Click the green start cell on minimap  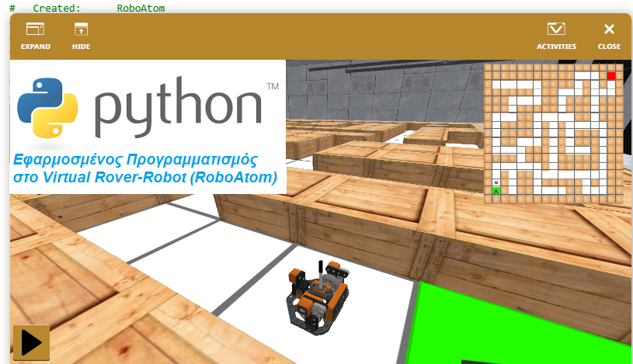[x=496, y=190]
